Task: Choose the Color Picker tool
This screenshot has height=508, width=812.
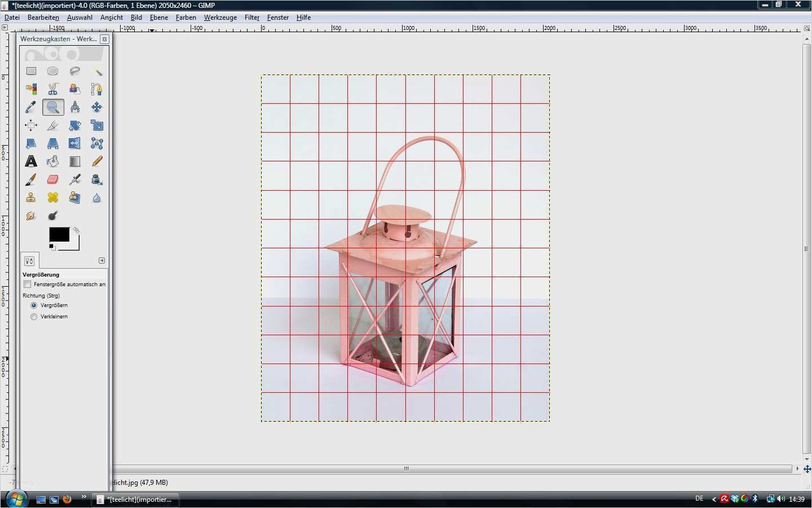Action: pyautogui.click(x=31, y=107)
